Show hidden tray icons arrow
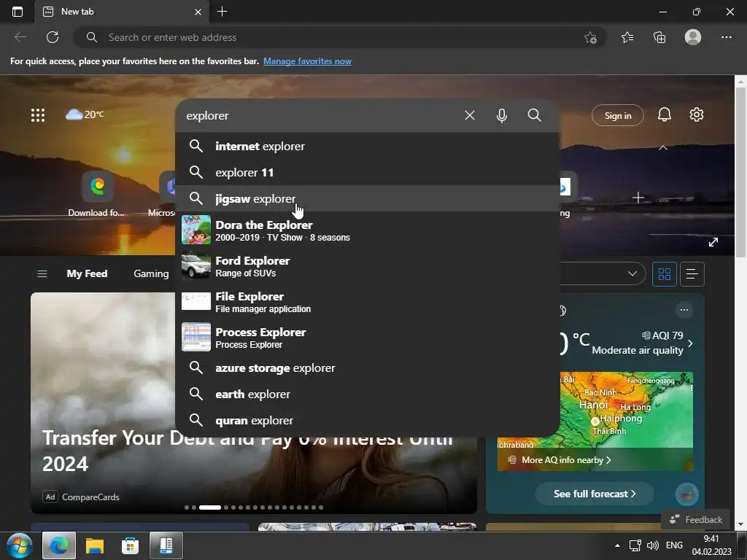 (617, 545)
